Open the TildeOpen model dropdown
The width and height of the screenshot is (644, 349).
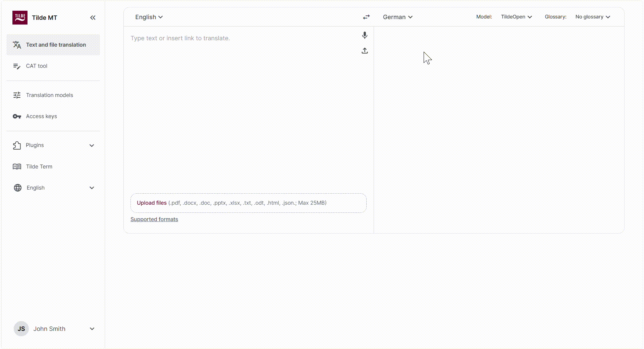click(516, 17)
